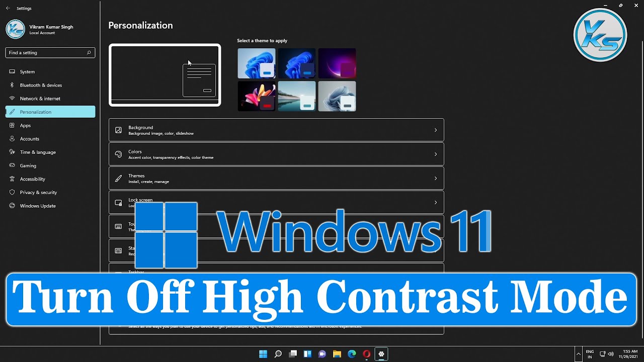
Task: Open Accessibility settings in sidebar
Action: coord(50,179)
